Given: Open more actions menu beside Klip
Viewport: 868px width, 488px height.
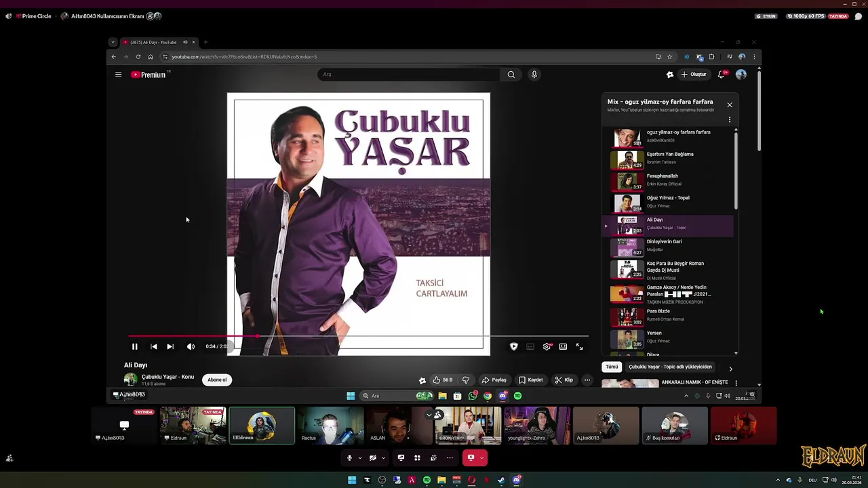Looking at the screenshot, I should (587, 380).
